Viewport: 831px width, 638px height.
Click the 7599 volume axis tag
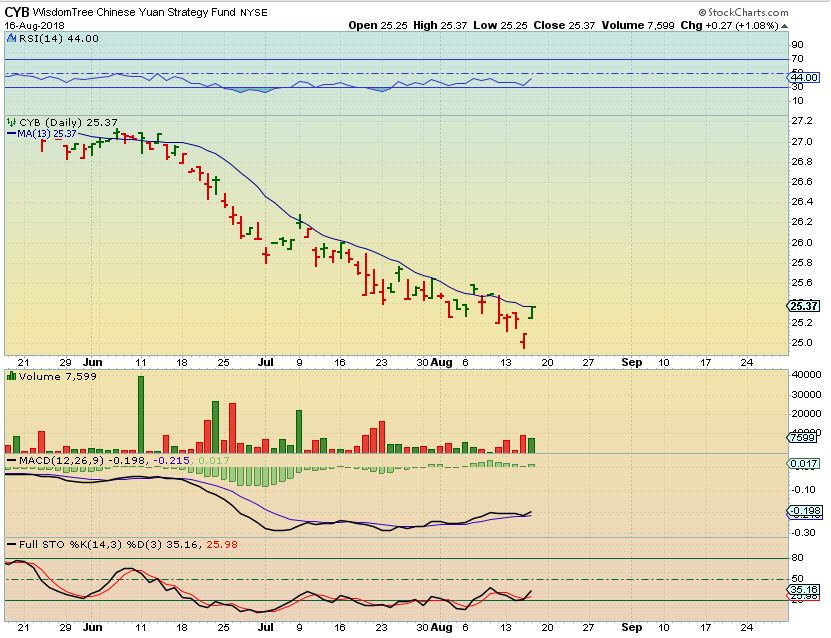pyautogui.click(x=804, y=437)
